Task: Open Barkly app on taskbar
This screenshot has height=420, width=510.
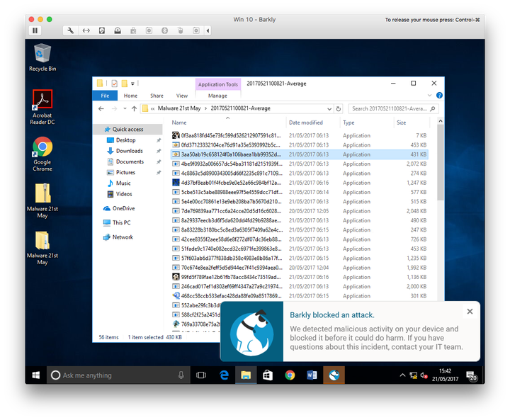Action: tap(334, 375)
